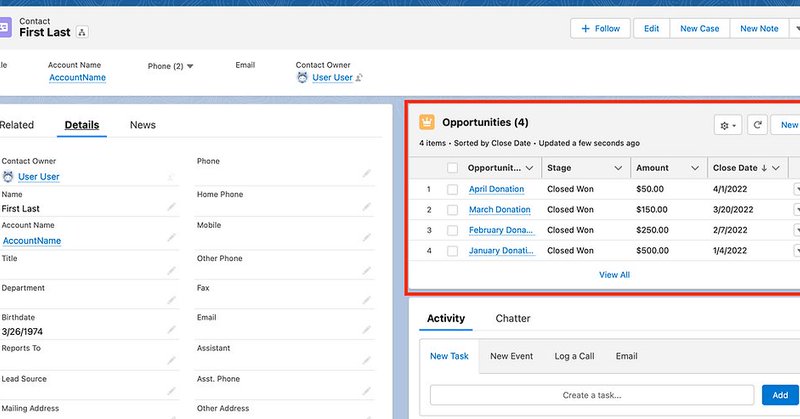Edit the Reports To field pencil icon
This screenshot has width=800, height=419.
(x=171, y=360)
